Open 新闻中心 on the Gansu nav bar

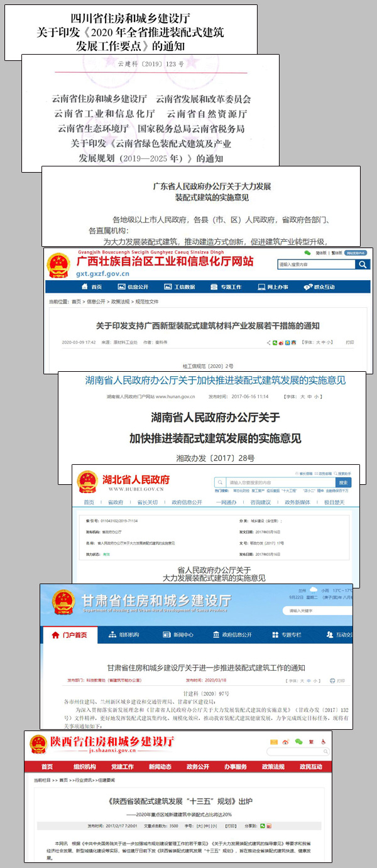pos(183,635)
